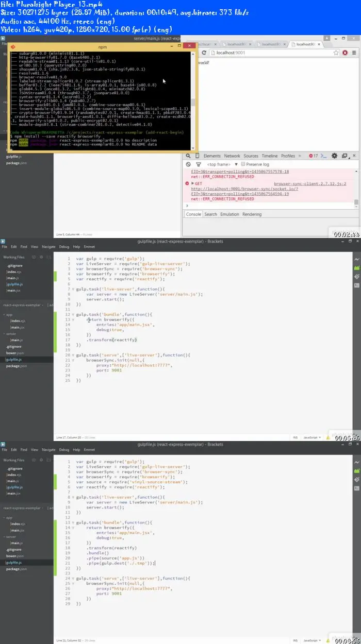This screenshot has width=361, height=644.
Task: Switch to the Sources tab in DevTools
Action: pos(251,156)
